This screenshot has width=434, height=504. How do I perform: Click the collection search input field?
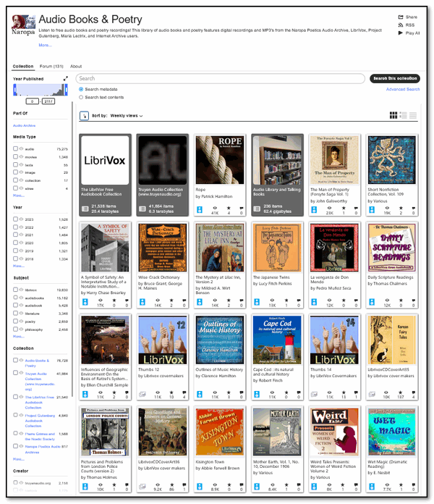click(x=221, y=78)
